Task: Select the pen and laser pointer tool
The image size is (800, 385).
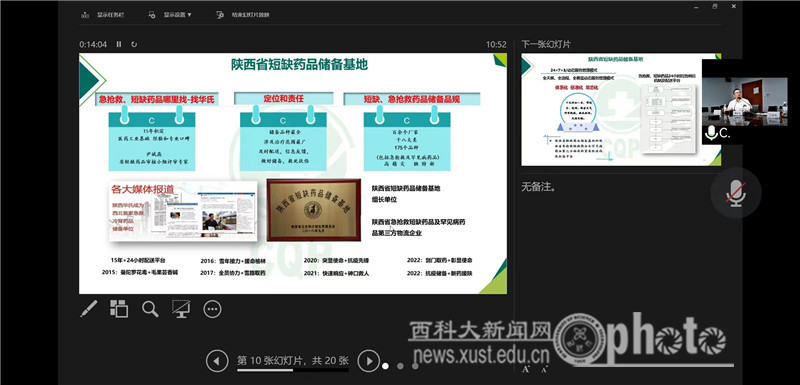Action: click(x=89, y=309)
